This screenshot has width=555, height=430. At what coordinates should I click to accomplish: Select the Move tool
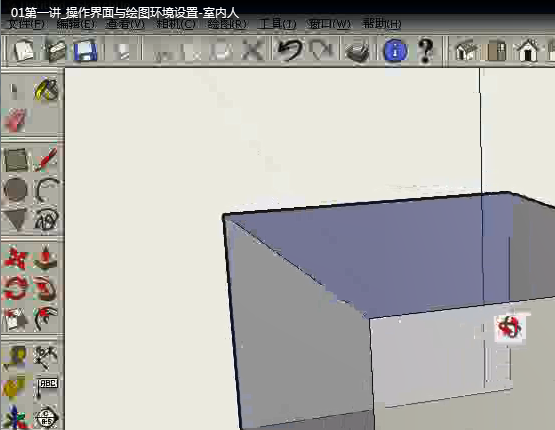coord(15,258)
